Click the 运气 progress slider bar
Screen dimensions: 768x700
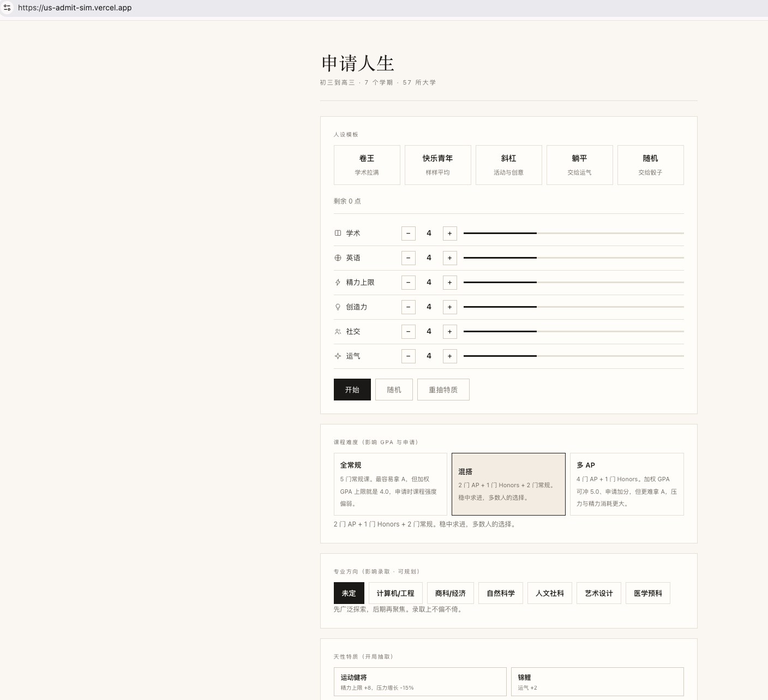click(574, 356)
